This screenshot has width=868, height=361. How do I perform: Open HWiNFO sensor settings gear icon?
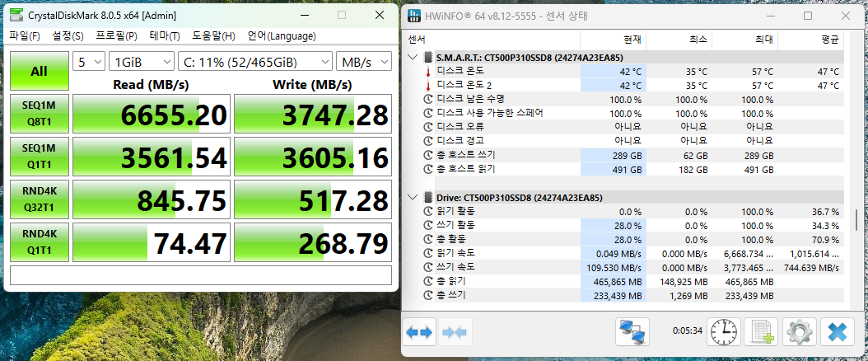(x=798, y=332)
